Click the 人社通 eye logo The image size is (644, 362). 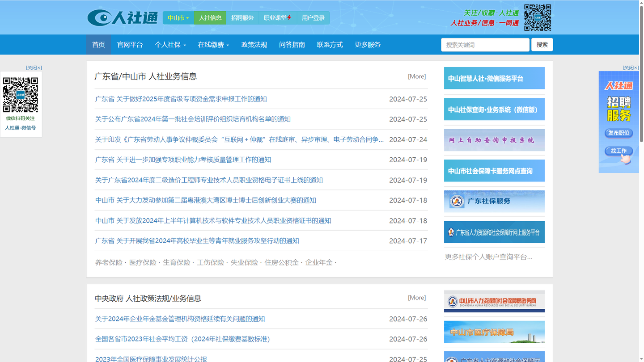click(122, 18)
